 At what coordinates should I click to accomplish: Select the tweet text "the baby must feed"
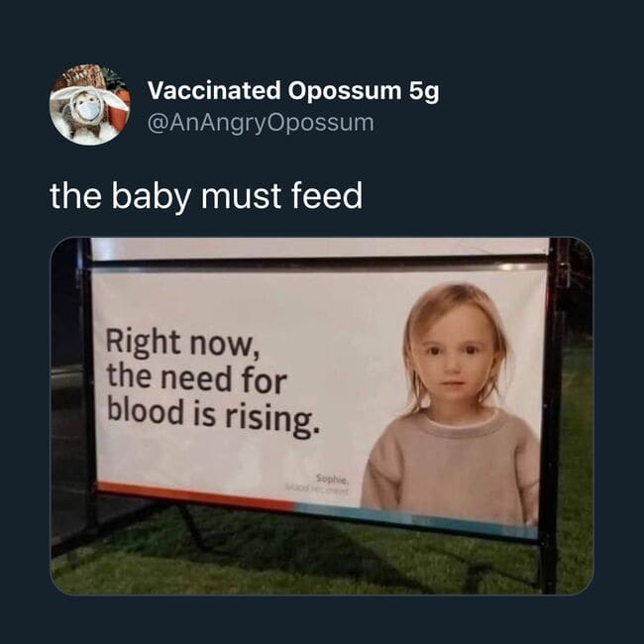[206, 195]
